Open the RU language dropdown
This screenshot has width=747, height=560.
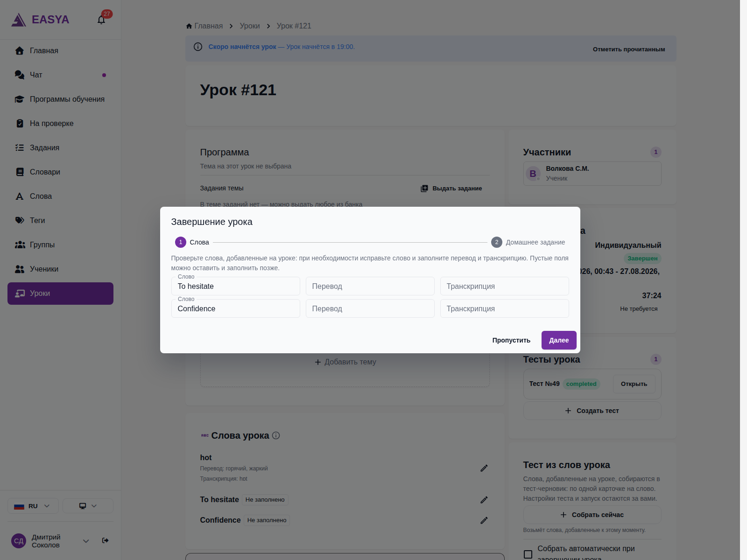[33, 506]
